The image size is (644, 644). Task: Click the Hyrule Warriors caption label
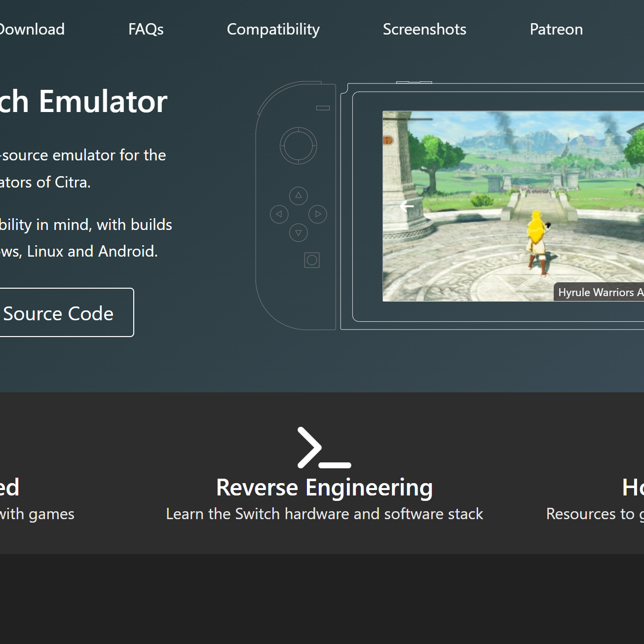tap(599, 292)
